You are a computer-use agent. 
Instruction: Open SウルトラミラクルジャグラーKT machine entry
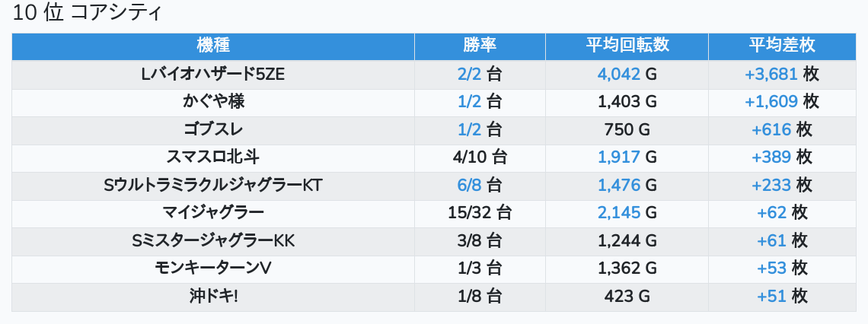click(x=213, y=185)
